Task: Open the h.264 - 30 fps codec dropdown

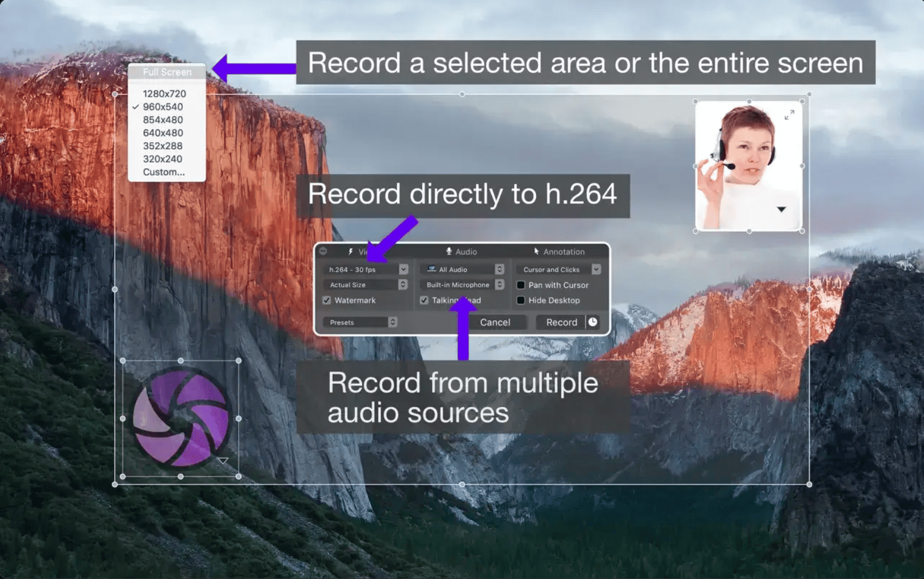Action: 366,269
